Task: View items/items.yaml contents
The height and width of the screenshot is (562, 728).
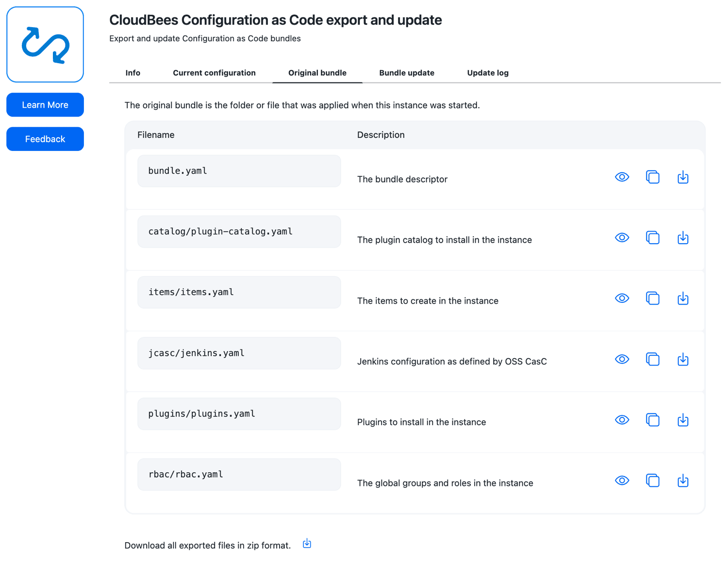Action: pos(622,298)
